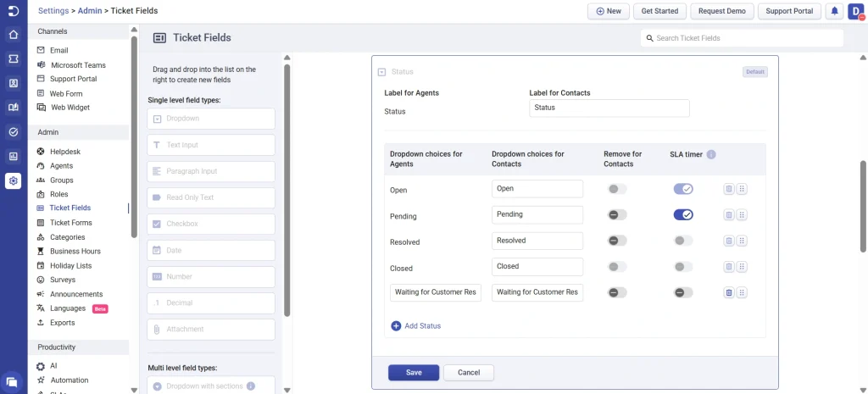Click the drag handle in Closed row
Image resolution: width=868 pixels, height=394 pixels.
point(743,267)
